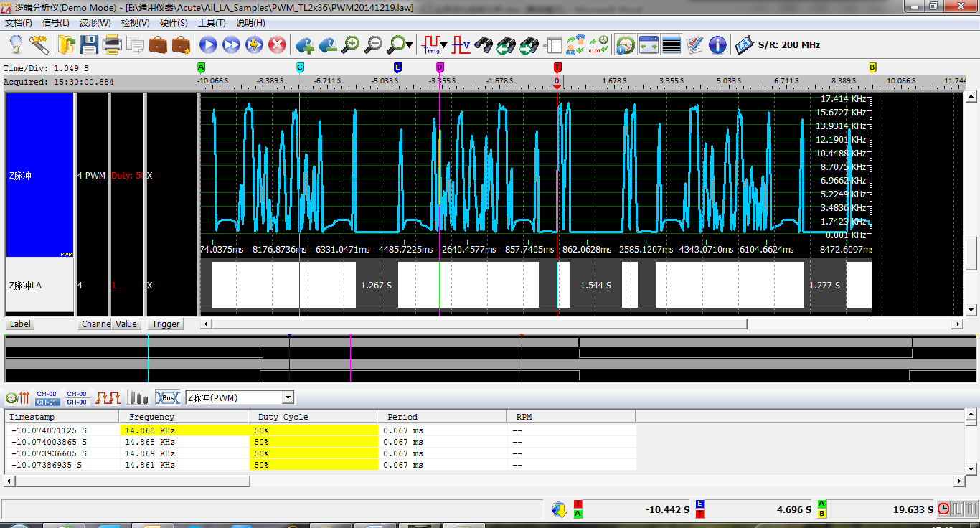Click the printer icon
The width and height of the screenshot is (980, 528).
tap(112, 45)
